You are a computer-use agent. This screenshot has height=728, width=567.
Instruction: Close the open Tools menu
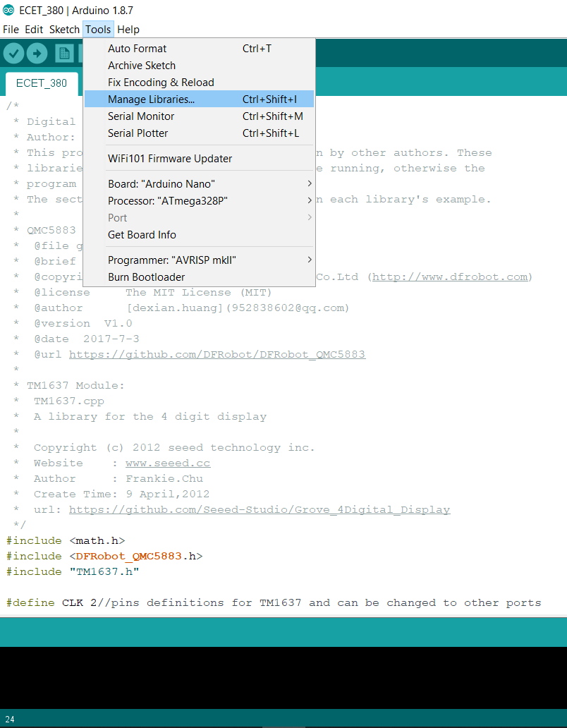coord(98,29)
